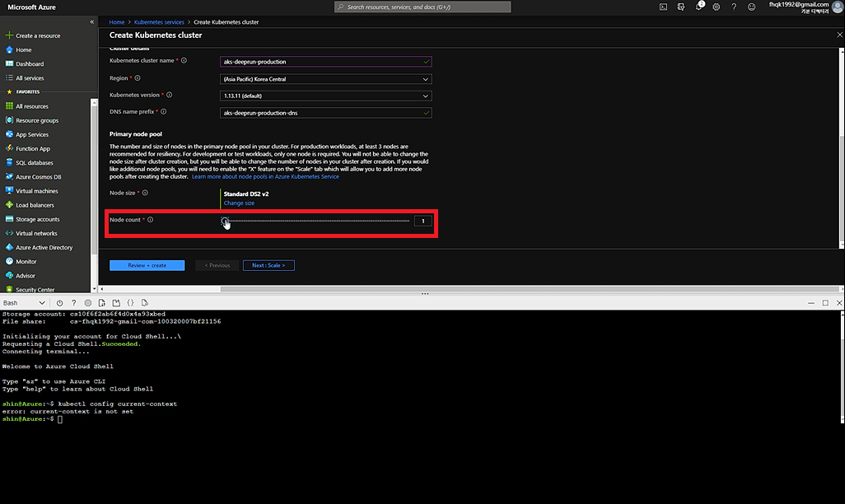This screenshot has width=845, height=504.
Task: Open Cloud Shell settings gear
Action: [x=88, y=303]
